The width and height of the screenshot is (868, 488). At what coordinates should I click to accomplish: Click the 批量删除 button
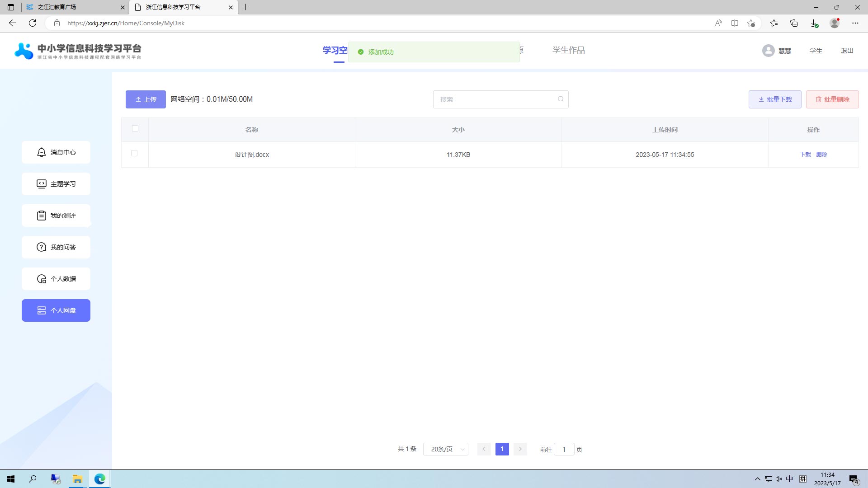click(832, 99)
